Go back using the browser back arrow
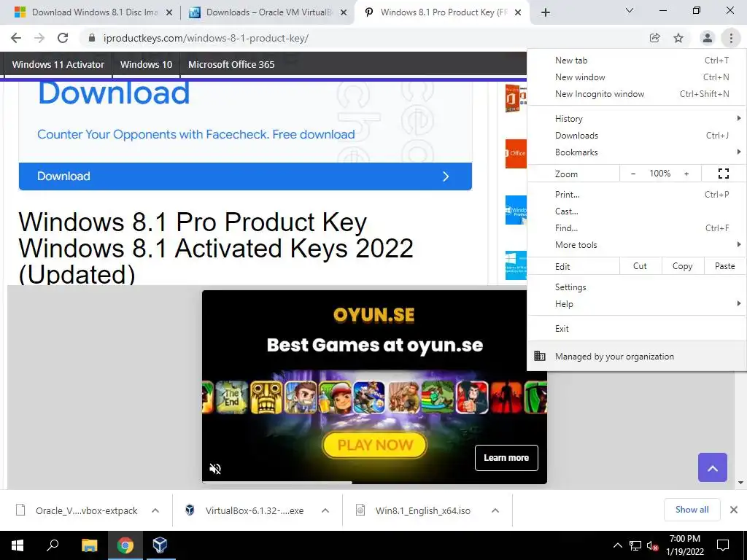Image resolution: width=747 pixels, height=560 pixels. pyautogui.click(x=16, y=38)
